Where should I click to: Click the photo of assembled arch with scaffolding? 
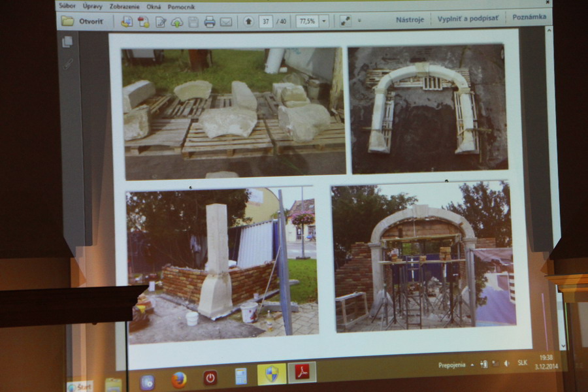(423, 257)
